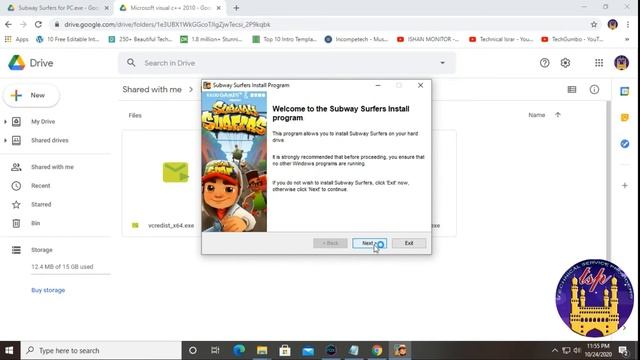The width and height of the screenshot is (640, 360).
Task: Click the Chrome address bar URL
Action: [167, 24]
